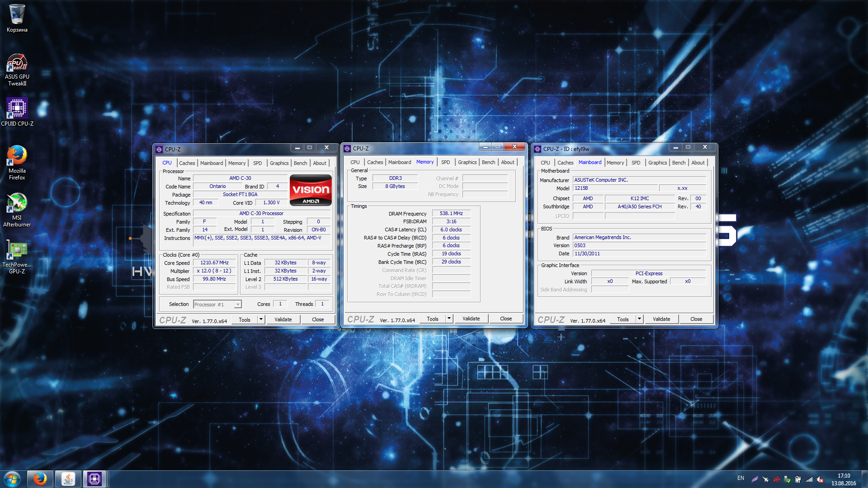Click the ASUSTeK Computer INC. manufacturer field

coord(640,180)
